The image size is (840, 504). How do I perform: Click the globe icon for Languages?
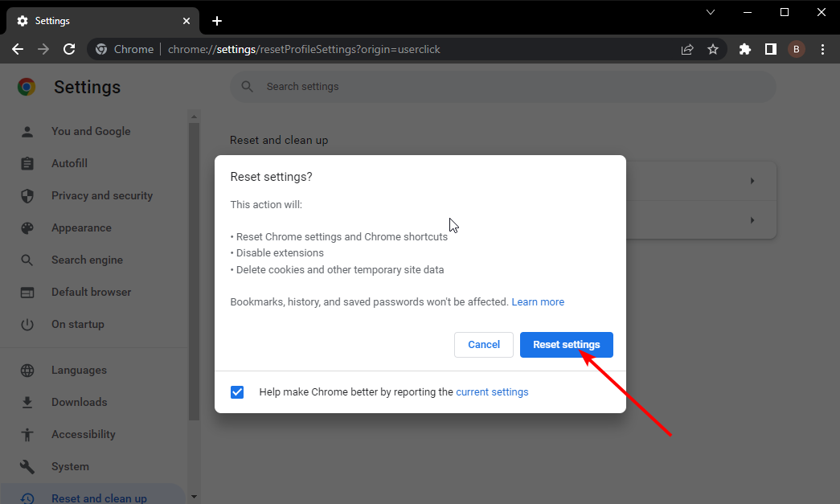pos(27,370)
